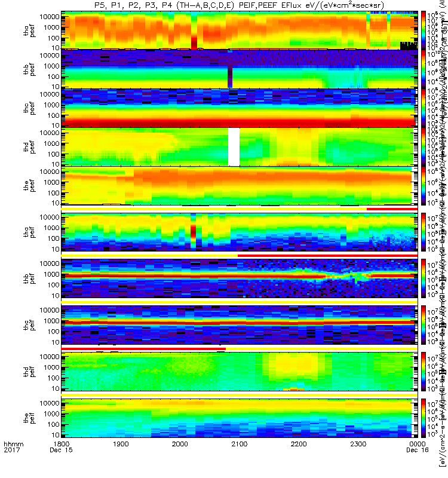Image resolution: width=448 pixels, height=478 pixels.
Task: Click the red beam band in thc peif
Action: (240, 322)
